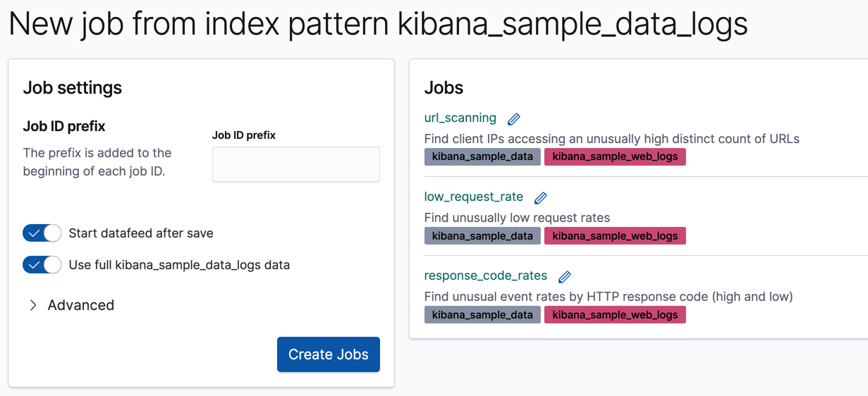Expand the Advanced settings section

pos(71,305)
